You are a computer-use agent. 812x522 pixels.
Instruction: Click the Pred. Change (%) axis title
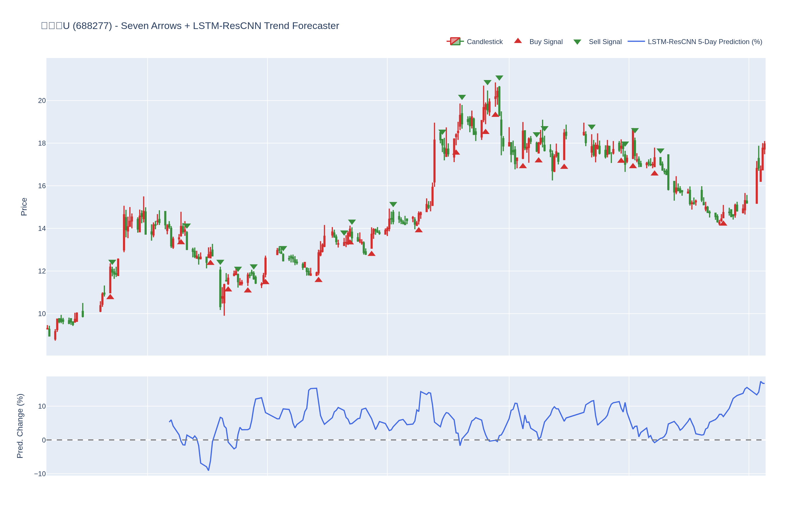tap(20, 426)
